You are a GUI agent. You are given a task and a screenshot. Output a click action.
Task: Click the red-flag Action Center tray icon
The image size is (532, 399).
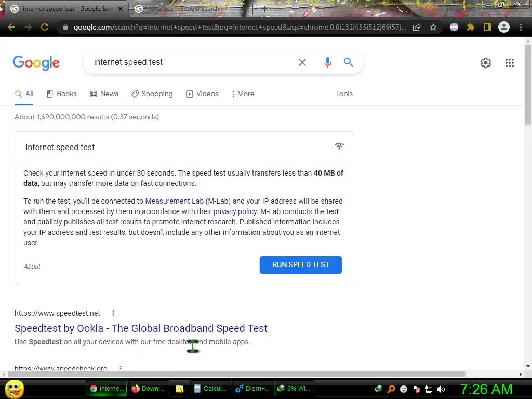[416, 389]
